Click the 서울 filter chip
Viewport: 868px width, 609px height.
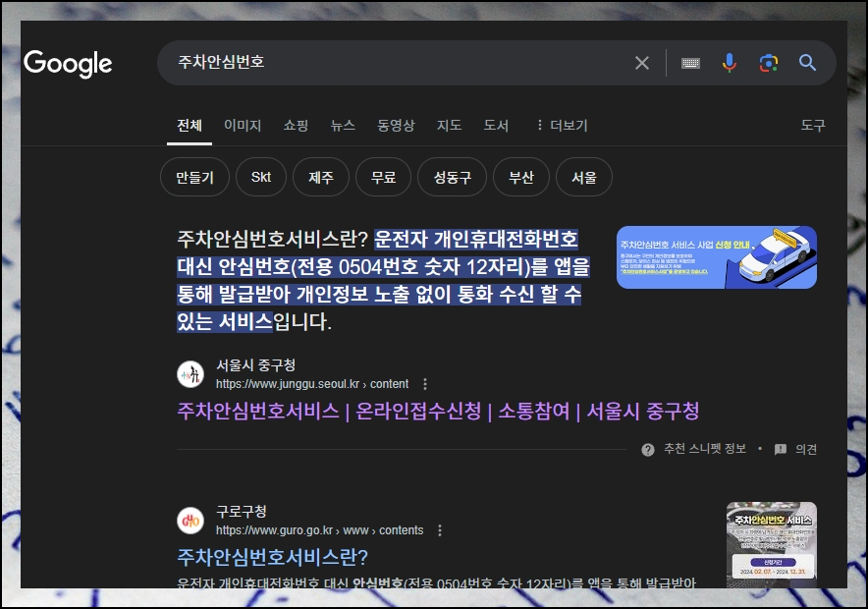[584, 177]
